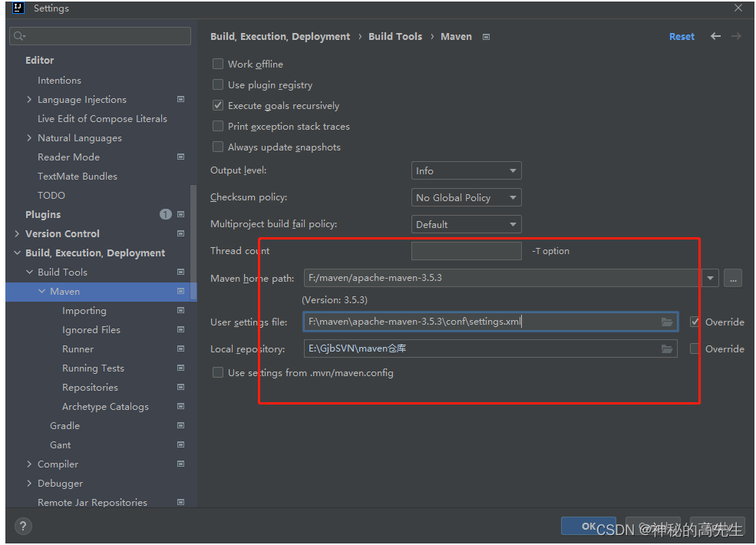This screenshot has height=545, width=756.
Task: Close the Settings dialog
Action: pyautogui.click(x=738, y=8)
